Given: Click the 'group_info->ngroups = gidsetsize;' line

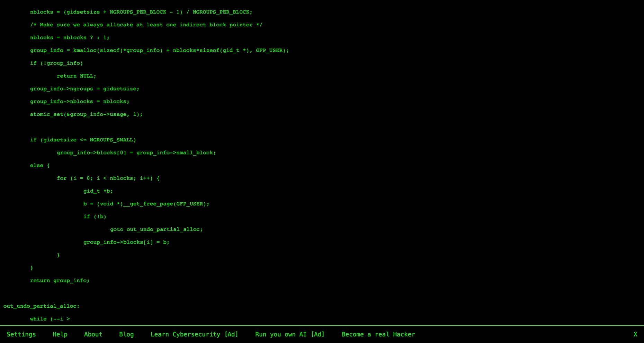Looking at the screenshot, I should coord(84,89).
